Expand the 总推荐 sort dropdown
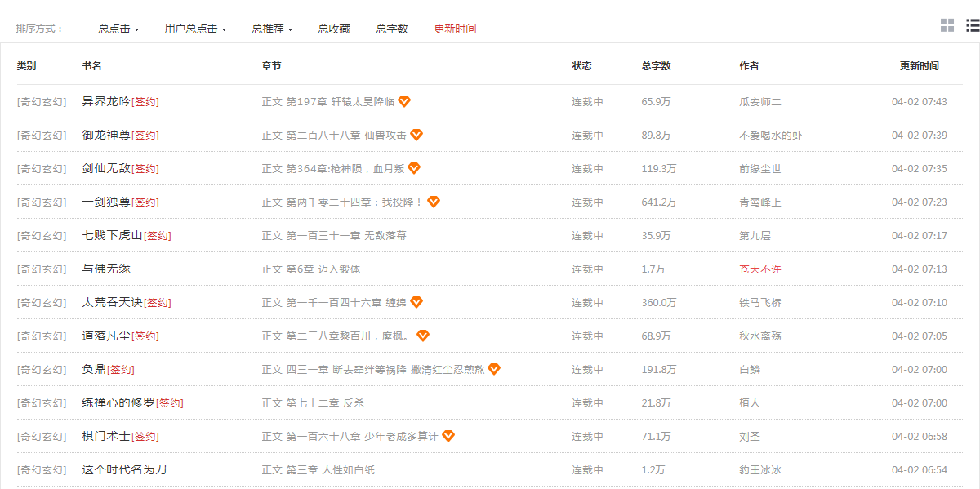 click(x=272, y=29)
